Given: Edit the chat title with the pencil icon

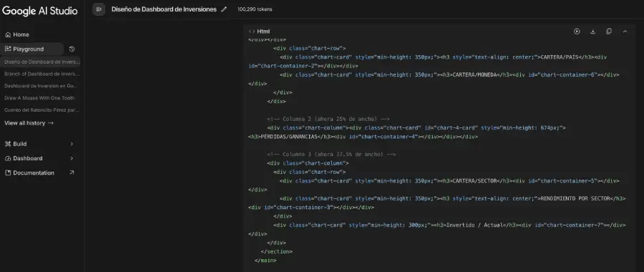Looking at the screenshot, I should click(224, 9).
